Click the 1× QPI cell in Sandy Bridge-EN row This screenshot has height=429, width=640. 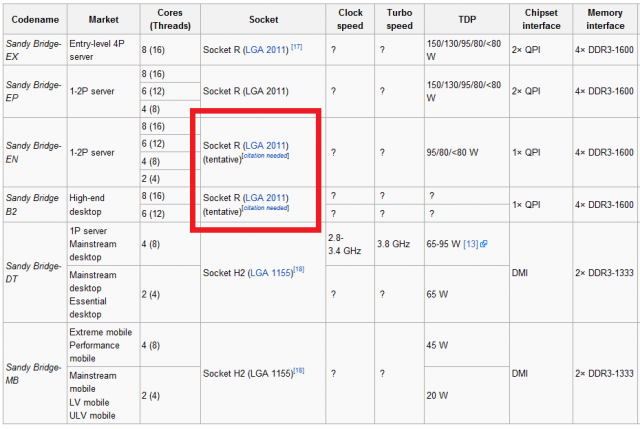541,152
